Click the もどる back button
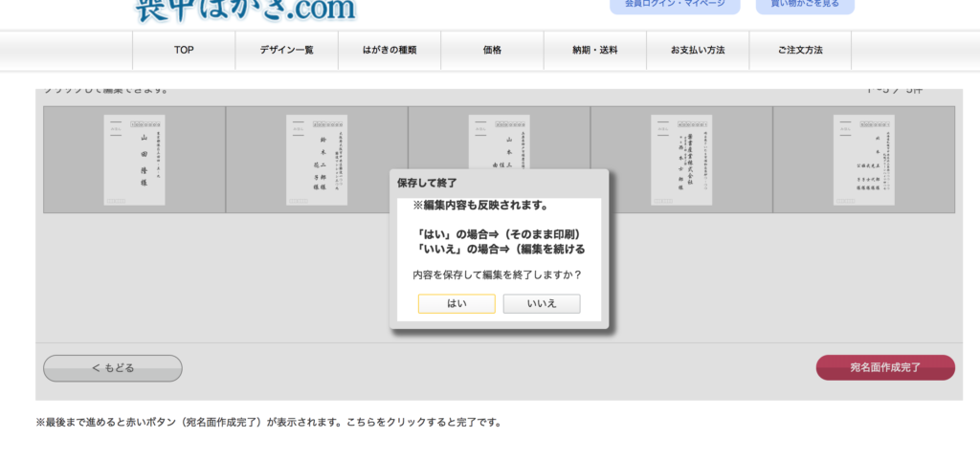This screenshot has width=980, height=460. [x=113, y=368]
